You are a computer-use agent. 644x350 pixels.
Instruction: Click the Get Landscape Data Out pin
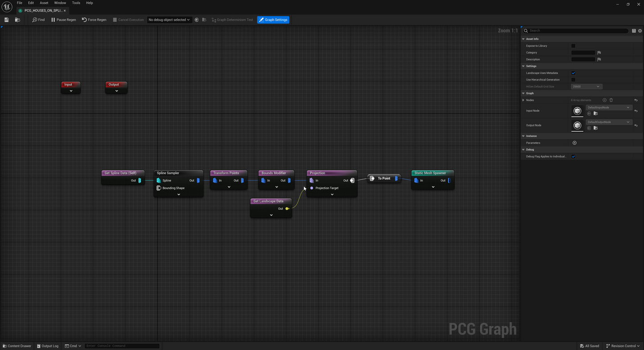287,208
